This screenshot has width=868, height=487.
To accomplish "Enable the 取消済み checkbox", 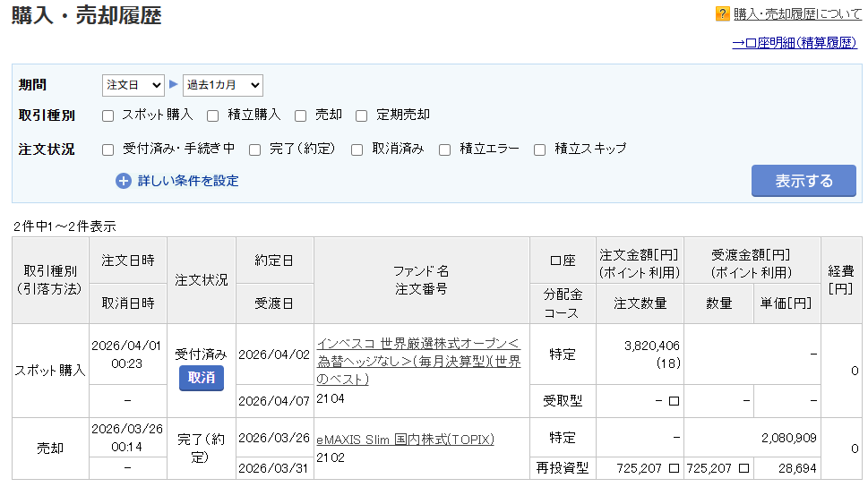I will [x=357, y=150].
